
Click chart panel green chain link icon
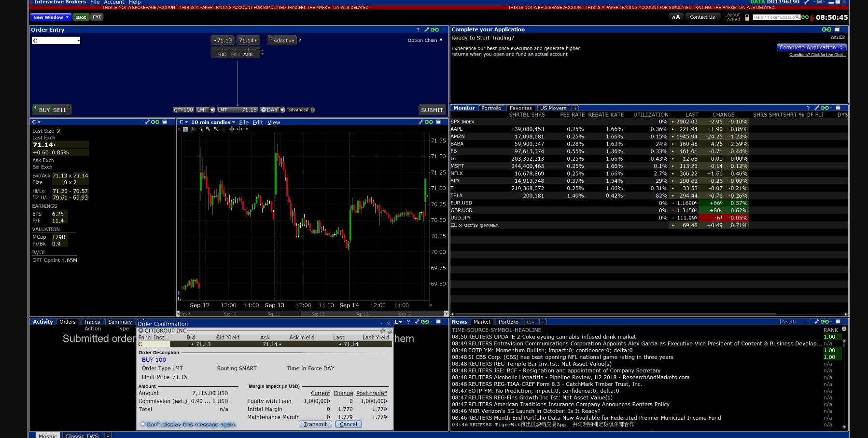click(x=429, y=122)
